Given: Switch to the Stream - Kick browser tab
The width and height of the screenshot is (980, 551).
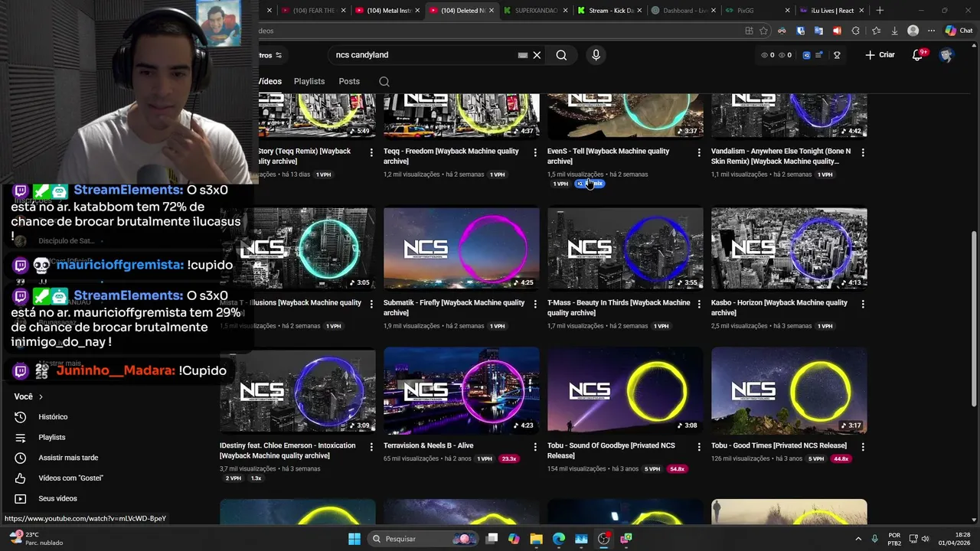Looking at the screenshot, I should click(609, 11).
